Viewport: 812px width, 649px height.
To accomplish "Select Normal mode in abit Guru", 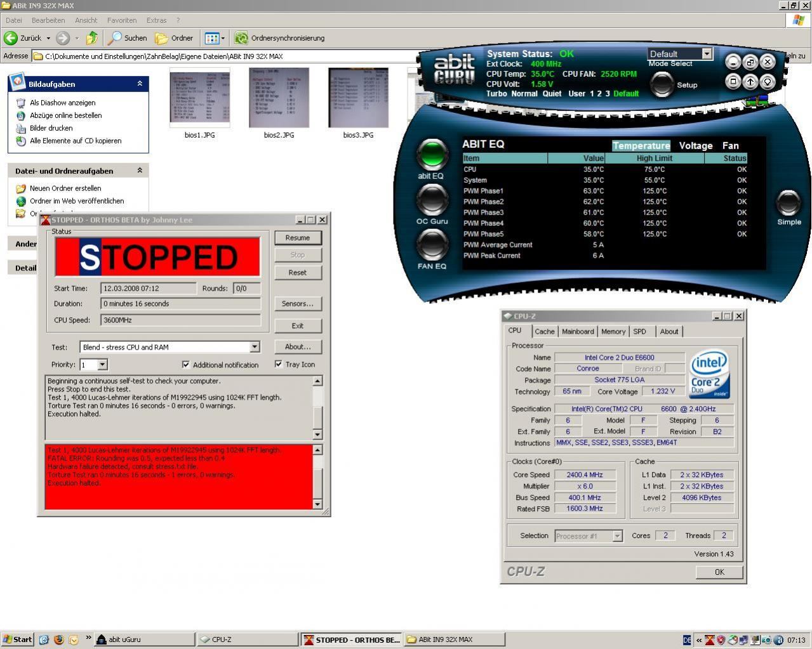I will (x=524, y=94).
